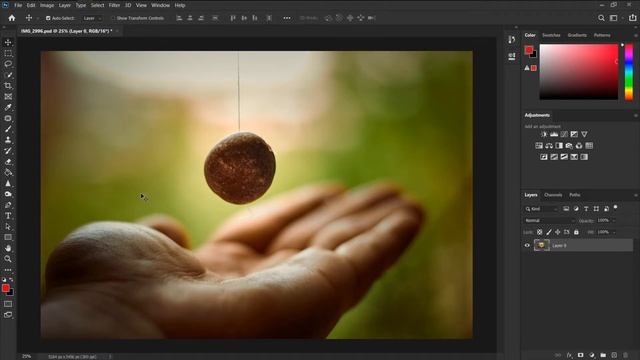Select the Crop tool
Screen dimensions: 640x360
(x=8, y=86)
